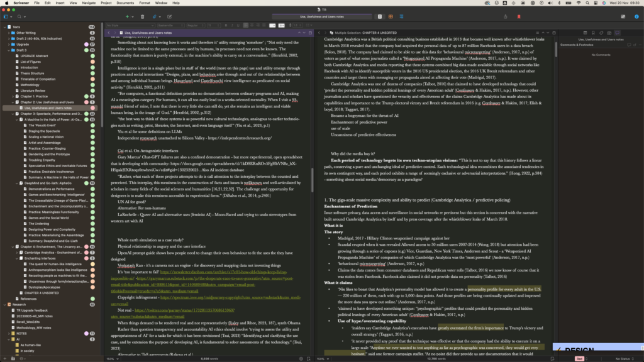644x362 pixels.
Task: Add a new footnote in Inspector
Action: click(635, 45)
